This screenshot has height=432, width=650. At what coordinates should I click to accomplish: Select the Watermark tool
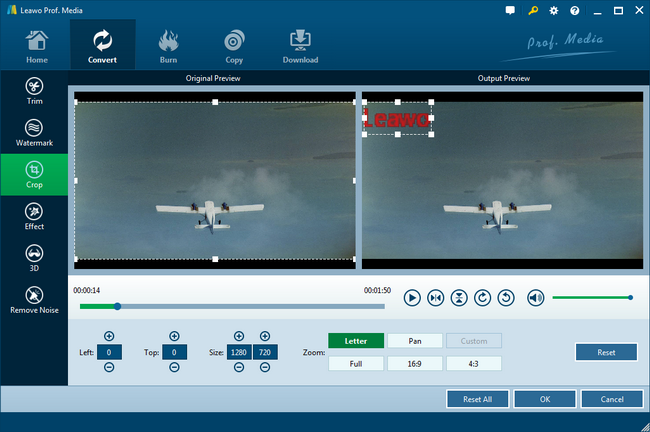[x=34, y=132]
